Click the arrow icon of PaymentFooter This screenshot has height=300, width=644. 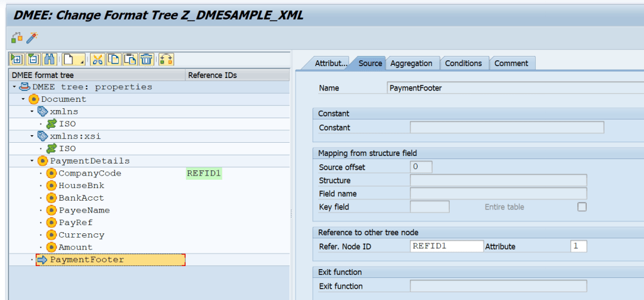pyautogui.click(x=42, y=260)
